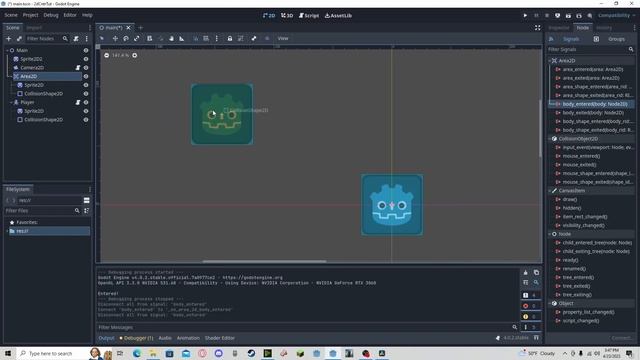The height and width of the screenshot is (360, 640).
Task: Open Windows Start menu
Action: tap(8, 353)
